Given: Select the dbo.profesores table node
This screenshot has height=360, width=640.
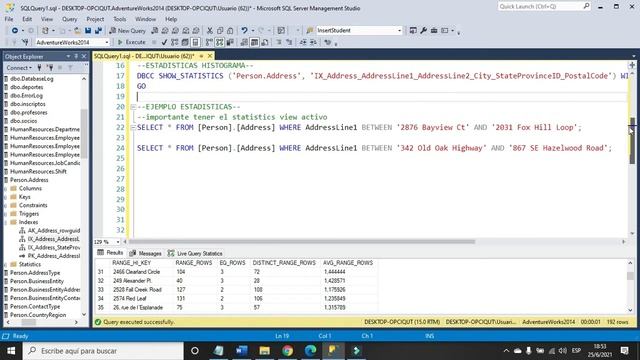Looking at the screenshot, I should [29, 112].
